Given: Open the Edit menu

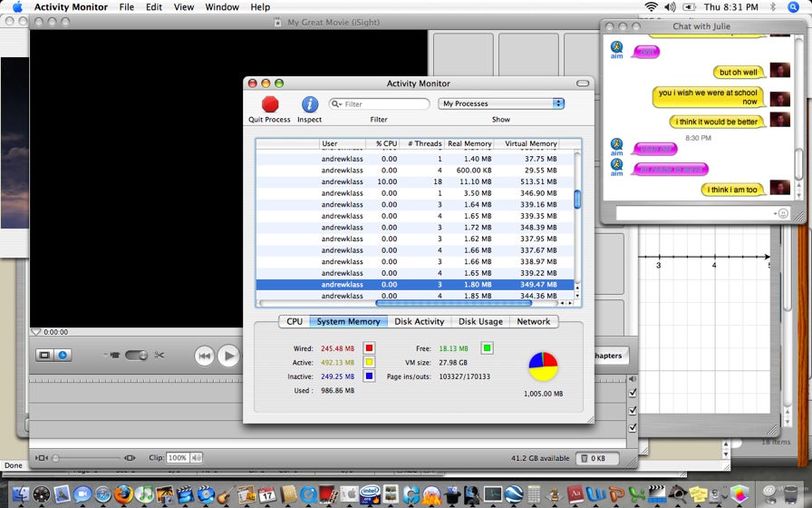Looking at the screenshot, I should (154, 7).
